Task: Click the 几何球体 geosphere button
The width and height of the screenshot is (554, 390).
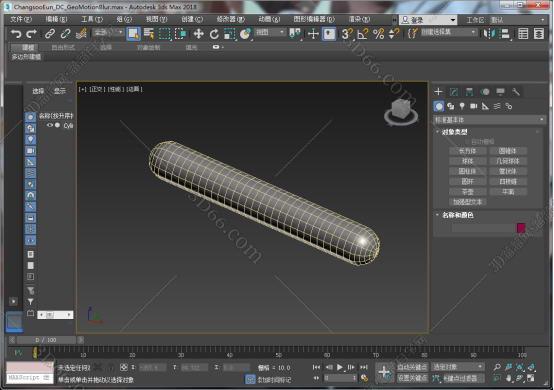Action: click(x=508, y=161)
